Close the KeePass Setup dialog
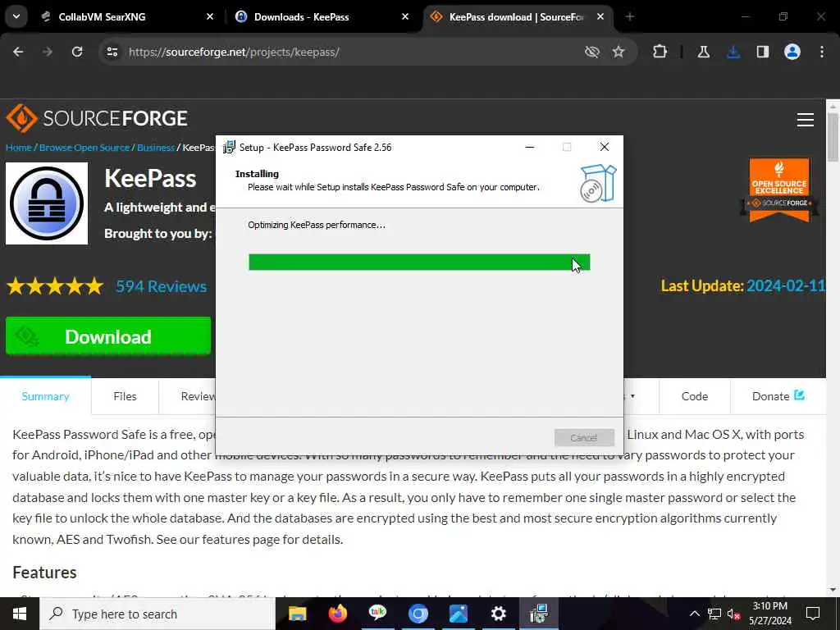This screenshot has height=630, width=840. coord(605,147)
